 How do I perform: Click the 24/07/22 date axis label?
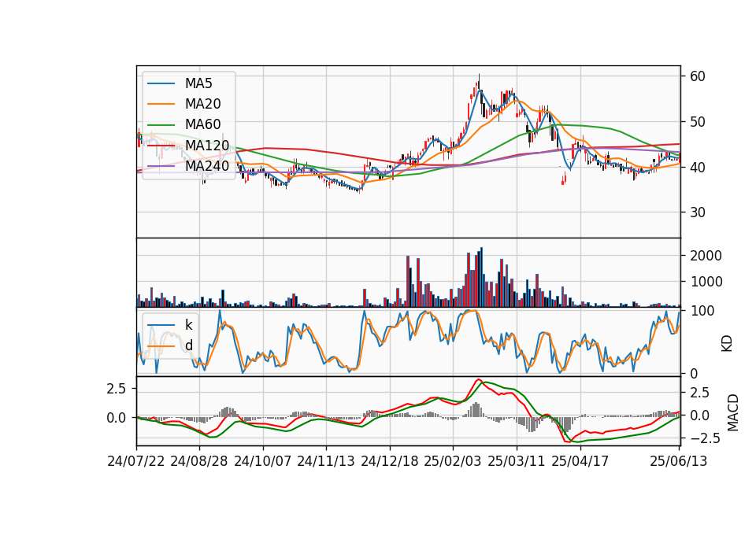pos(136,461)
